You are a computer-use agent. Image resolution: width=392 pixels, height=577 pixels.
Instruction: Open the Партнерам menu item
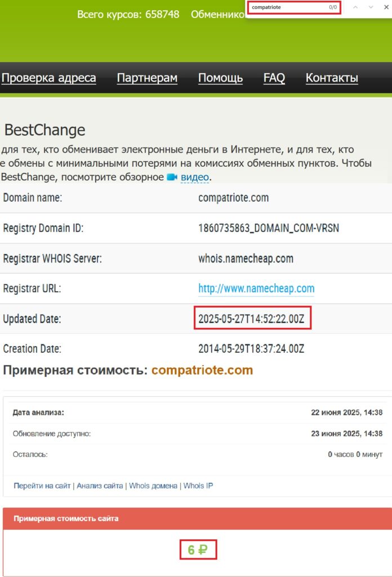click(x=147, y=78)
